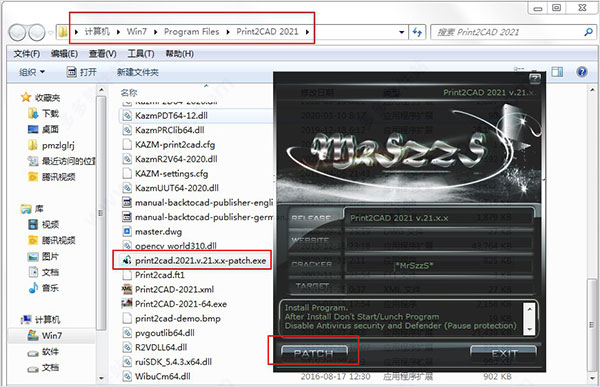Click KazmUUT64-2020.dll file icon

click(x=127, y=188)
